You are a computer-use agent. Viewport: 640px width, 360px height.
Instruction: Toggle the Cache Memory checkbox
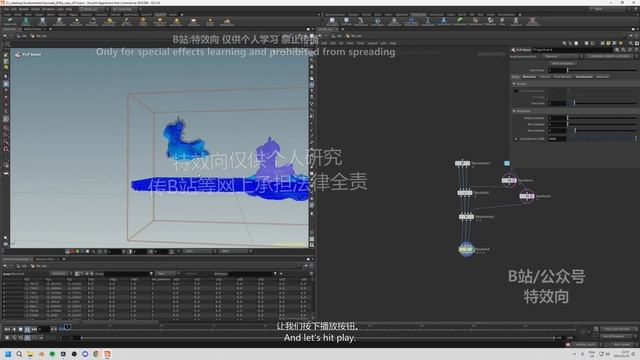point(516,139)
